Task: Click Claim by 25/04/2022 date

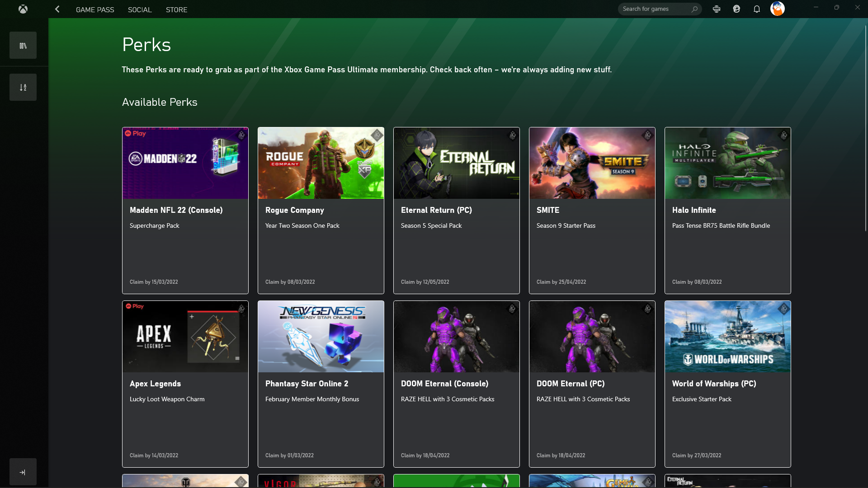Action: click(x=561, y=282)
